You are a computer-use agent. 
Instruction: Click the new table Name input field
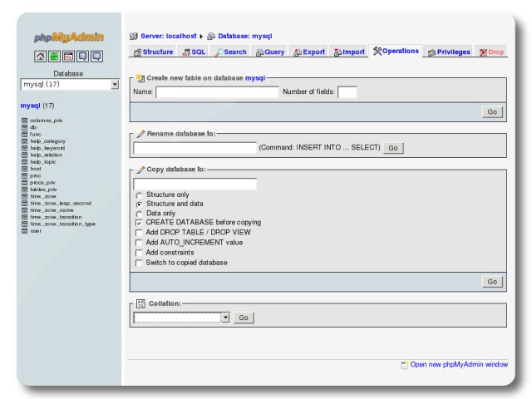(217, 92)
